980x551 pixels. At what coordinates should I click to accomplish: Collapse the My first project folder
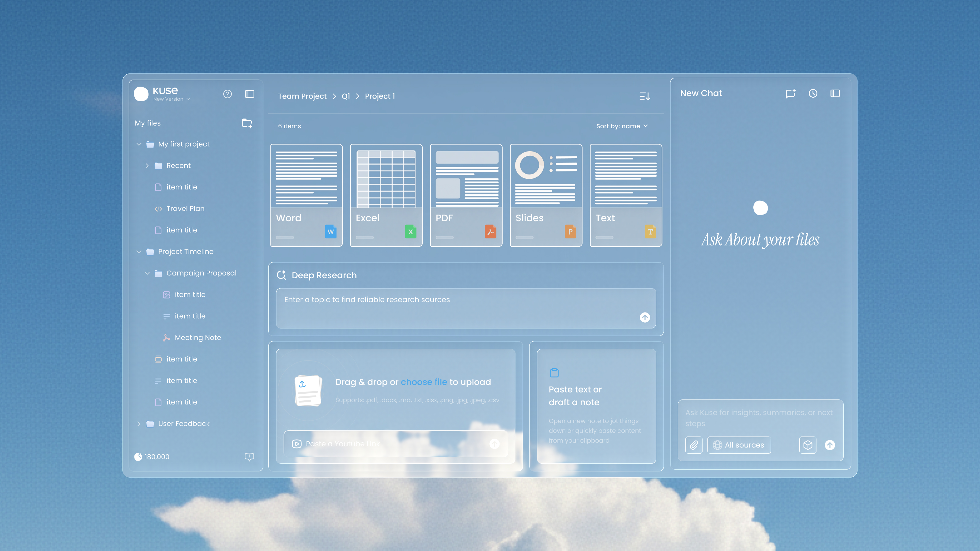[x=139, y=144]
